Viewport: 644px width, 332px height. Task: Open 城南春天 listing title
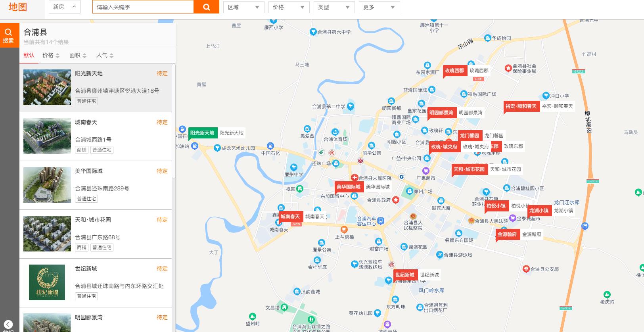pyautogui.click(x=86, y=122)
